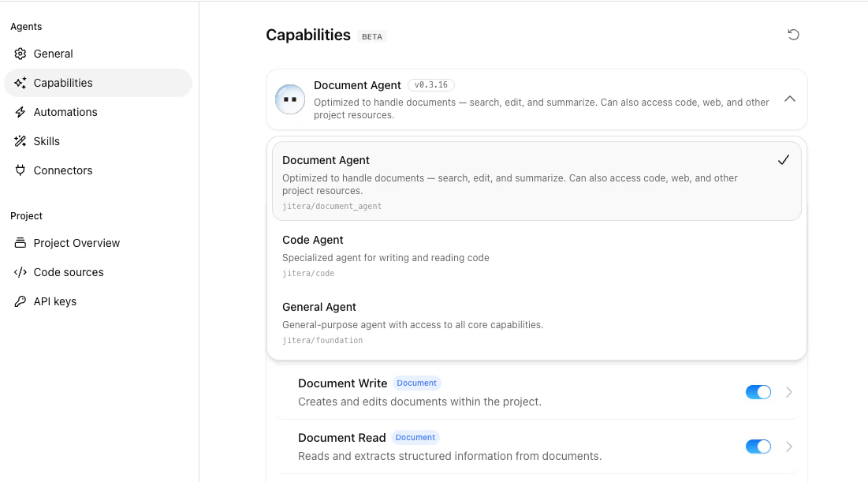Image resolution: width=868 pixels, height=482 pixels.
Task: Click the Capabilities sparkle icon
Action: tap(20, 83)
